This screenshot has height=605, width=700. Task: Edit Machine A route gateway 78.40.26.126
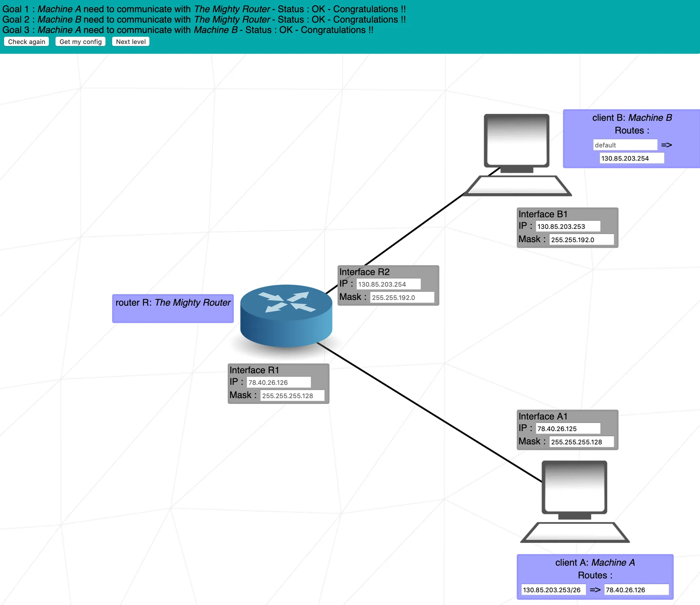click(x=636, y=590)
